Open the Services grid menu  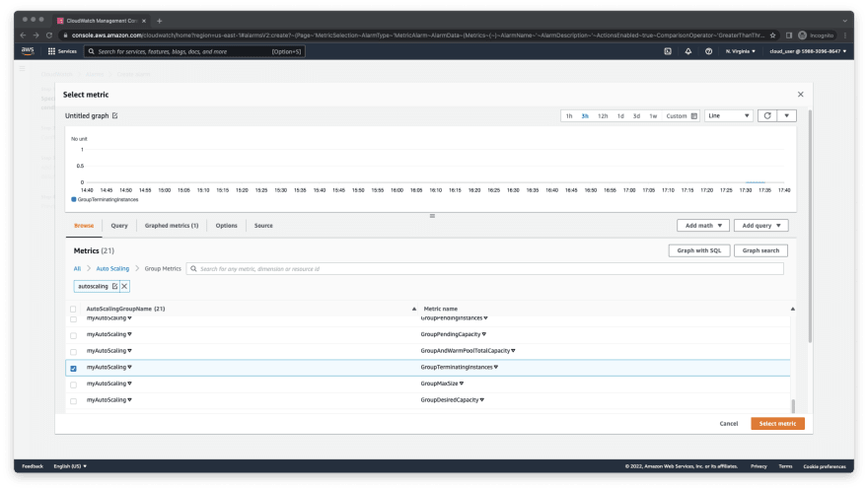[x=62, y=51]
